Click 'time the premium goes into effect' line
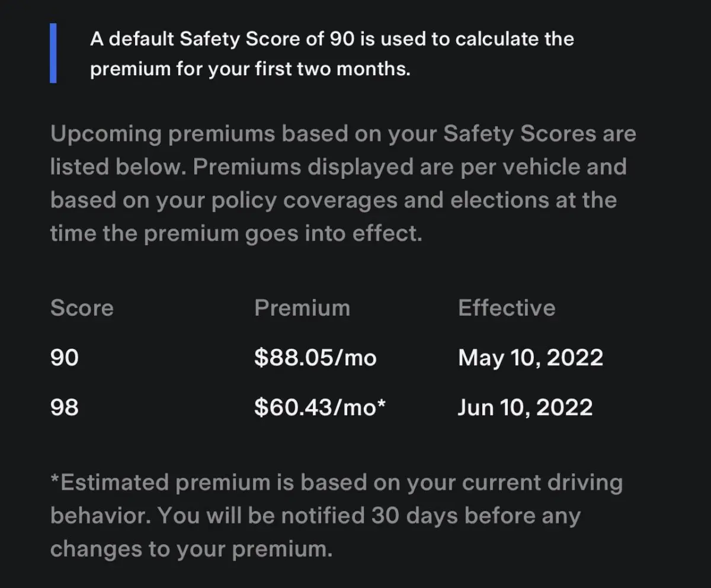The width and height of the screenshot is (711, 588). 236,233
